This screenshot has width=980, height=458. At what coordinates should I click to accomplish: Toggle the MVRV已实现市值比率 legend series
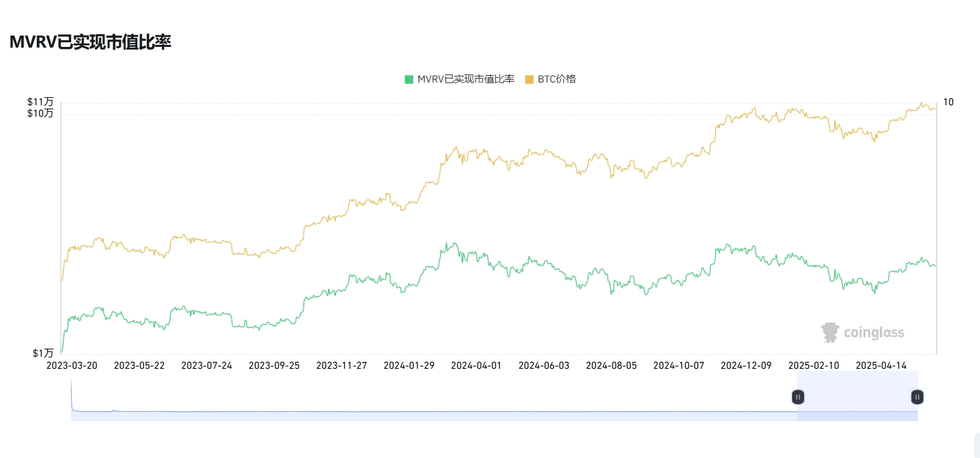[460, 79]
